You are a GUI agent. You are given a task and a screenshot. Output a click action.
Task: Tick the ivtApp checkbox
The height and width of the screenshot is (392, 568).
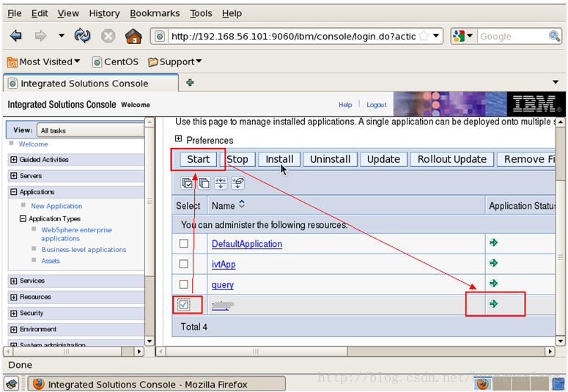point(184,264)
